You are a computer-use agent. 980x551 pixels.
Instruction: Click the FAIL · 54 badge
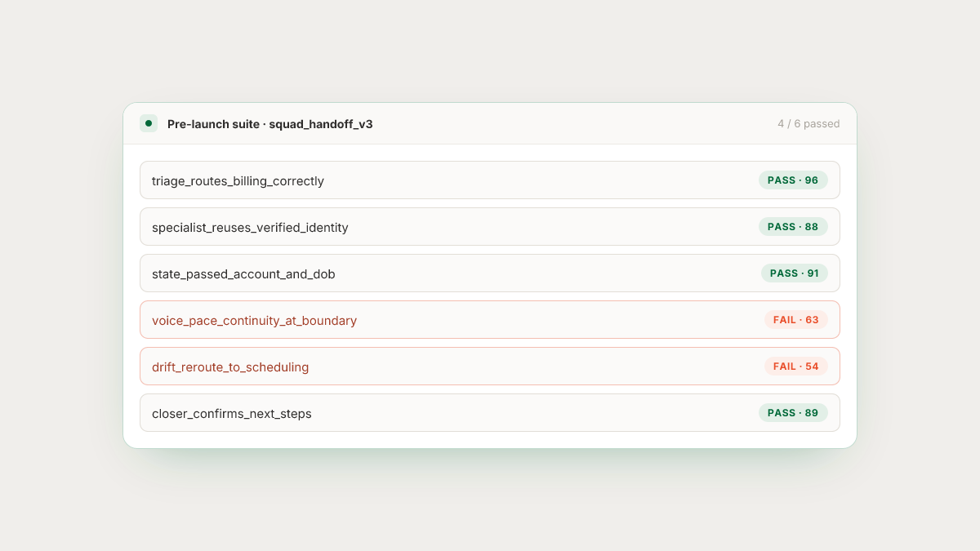click(796, 367)
